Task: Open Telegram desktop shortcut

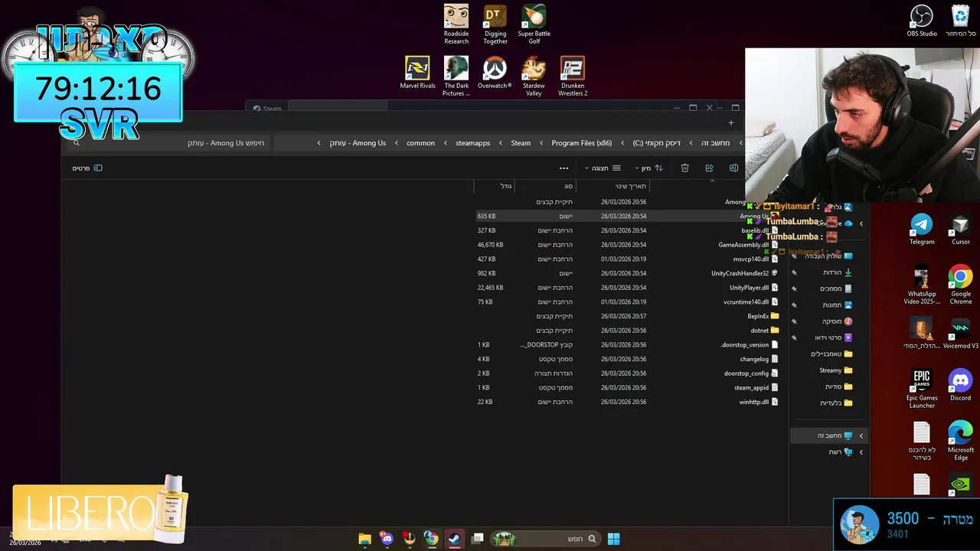Action: (x=922, y=230)
